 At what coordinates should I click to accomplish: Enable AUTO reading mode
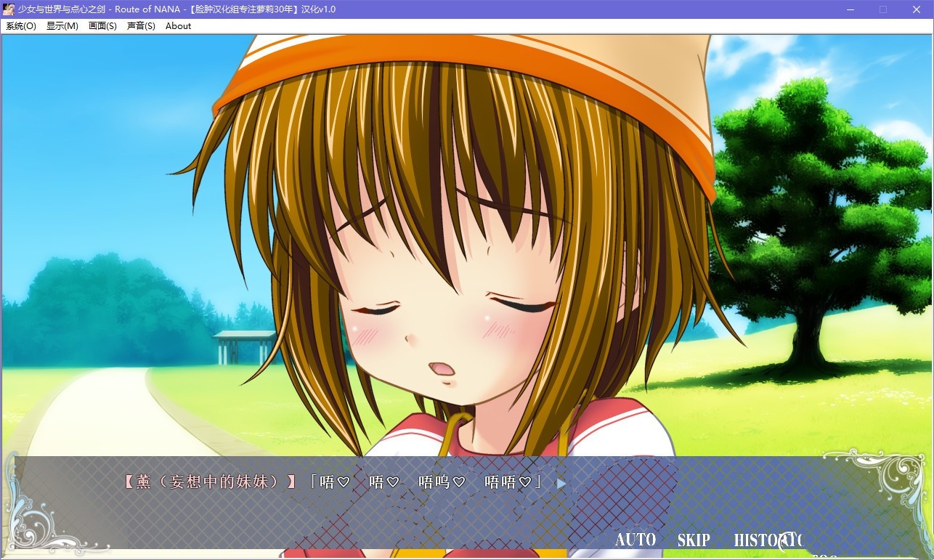(x=635, y=540)
